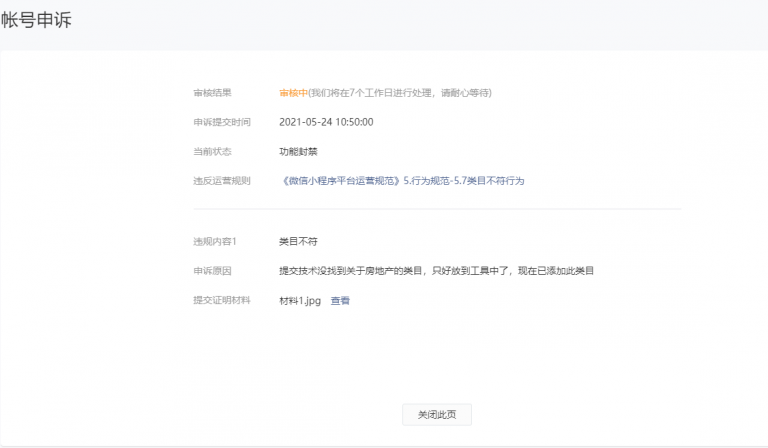This screenshot has height=448, width=768.
Task: Select the orange 审核中 status text
Action: click(x=293, y=93)
